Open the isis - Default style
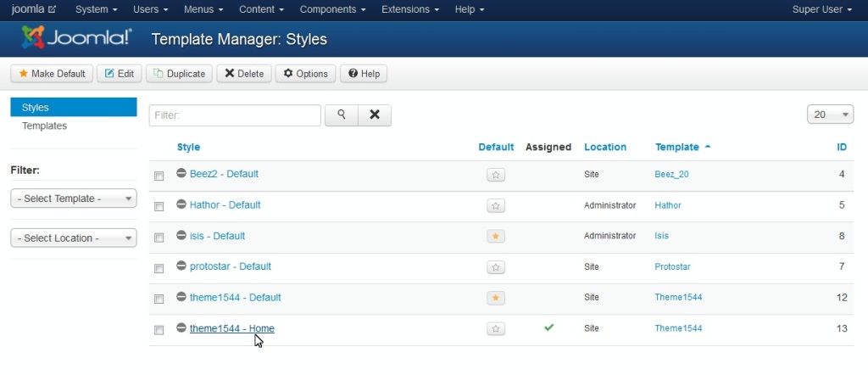 point(218,236)
